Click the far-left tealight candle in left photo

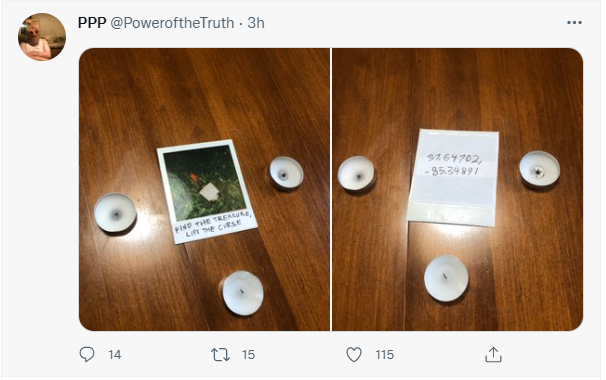[115, 213]
